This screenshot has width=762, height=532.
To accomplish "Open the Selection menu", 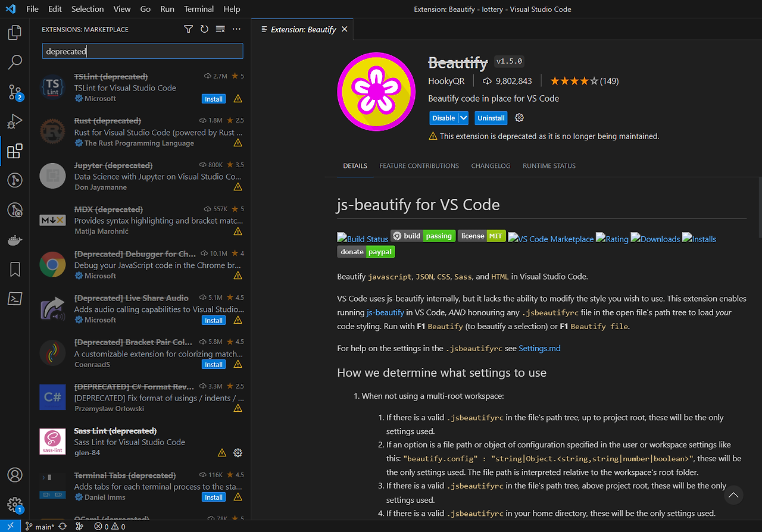I will point(88,9).
